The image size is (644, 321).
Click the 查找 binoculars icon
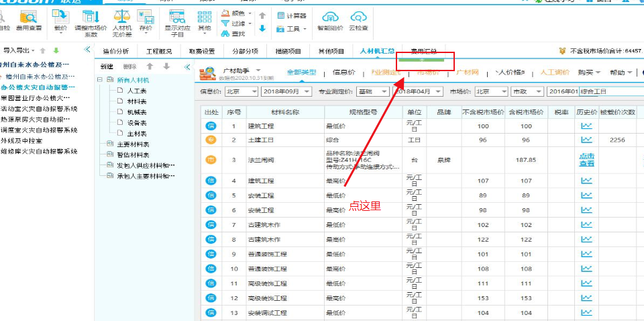[233, 34]
